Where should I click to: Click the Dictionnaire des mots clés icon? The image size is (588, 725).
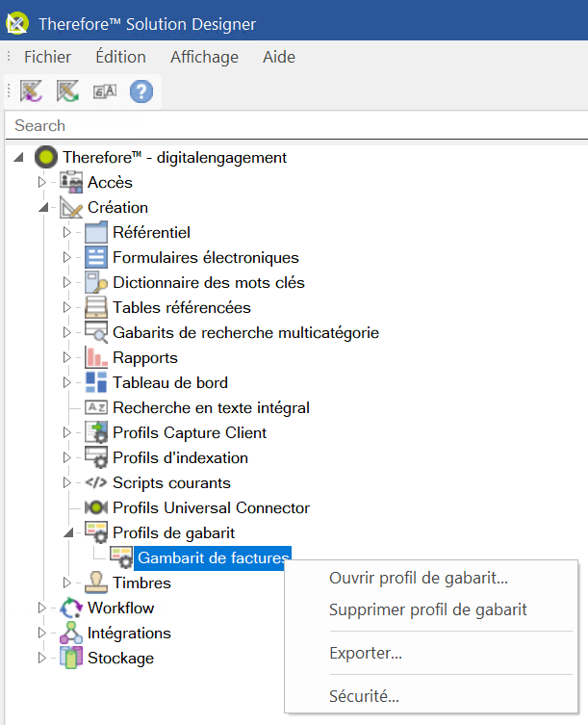[x=96, y=282]
